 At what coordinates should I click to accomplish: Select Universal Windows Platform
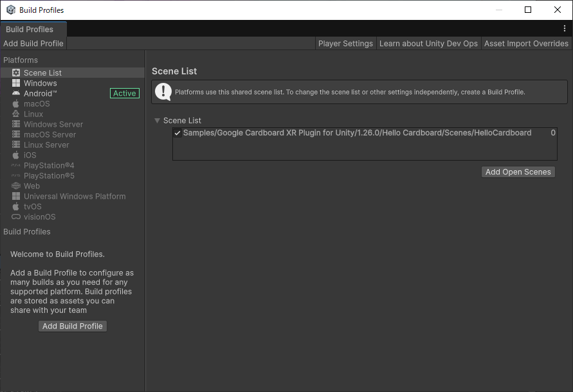pyautogui.click(x=73, y=196)
